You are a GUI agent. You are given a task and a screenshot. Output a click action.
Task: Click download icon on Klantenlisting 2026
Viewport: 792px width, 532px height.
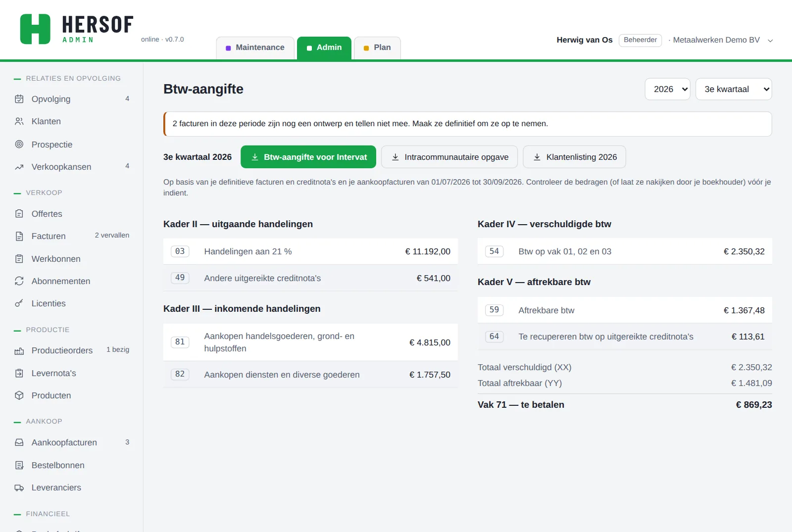537,157
